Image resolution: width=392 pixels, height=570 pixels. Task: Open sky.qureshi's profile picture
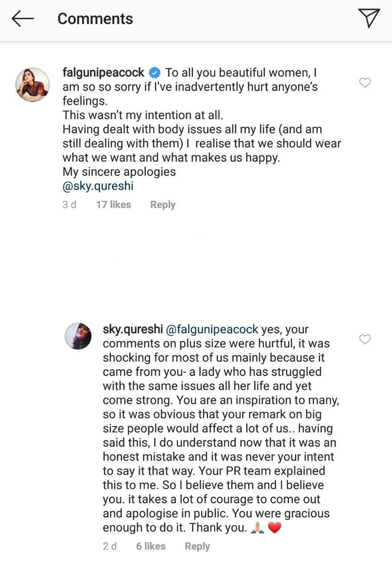(x=78, y=336)
